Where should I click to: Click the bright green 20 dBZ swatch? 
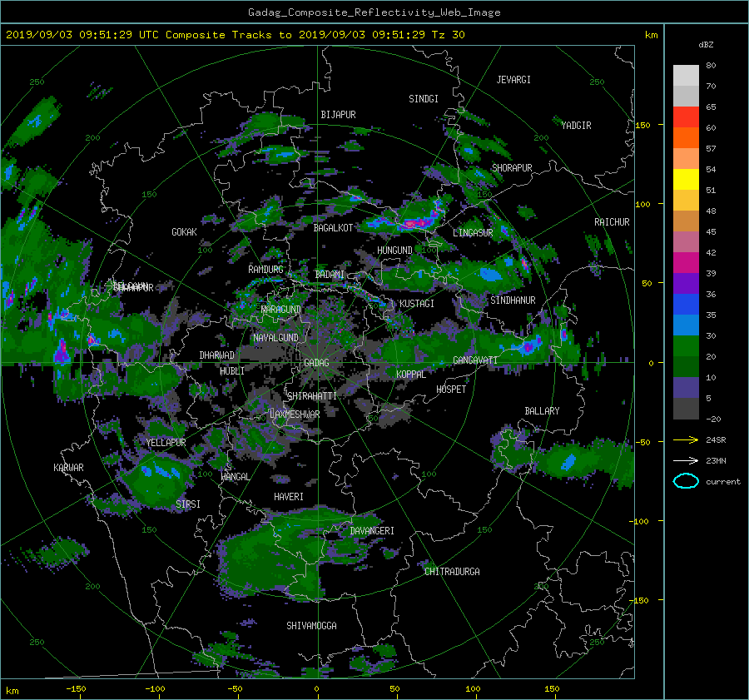pos(686,346)
